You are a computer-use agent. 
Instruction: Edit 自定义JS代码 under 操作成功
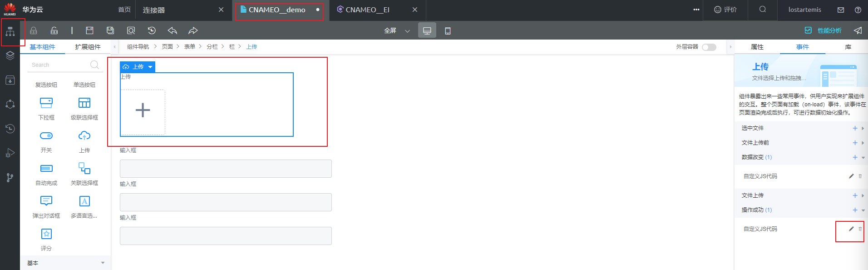pyautogui.click(x=851, y=229)
